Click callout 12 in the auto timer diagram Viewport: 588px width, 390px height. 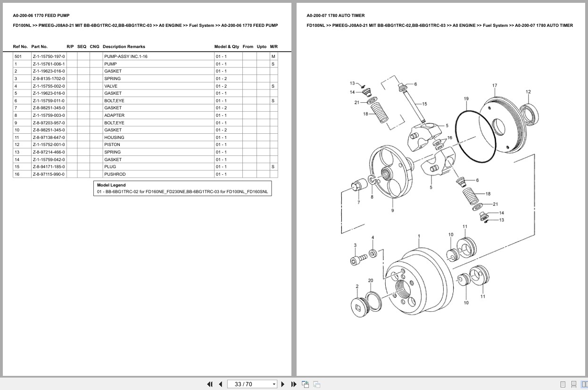(528, 92)
